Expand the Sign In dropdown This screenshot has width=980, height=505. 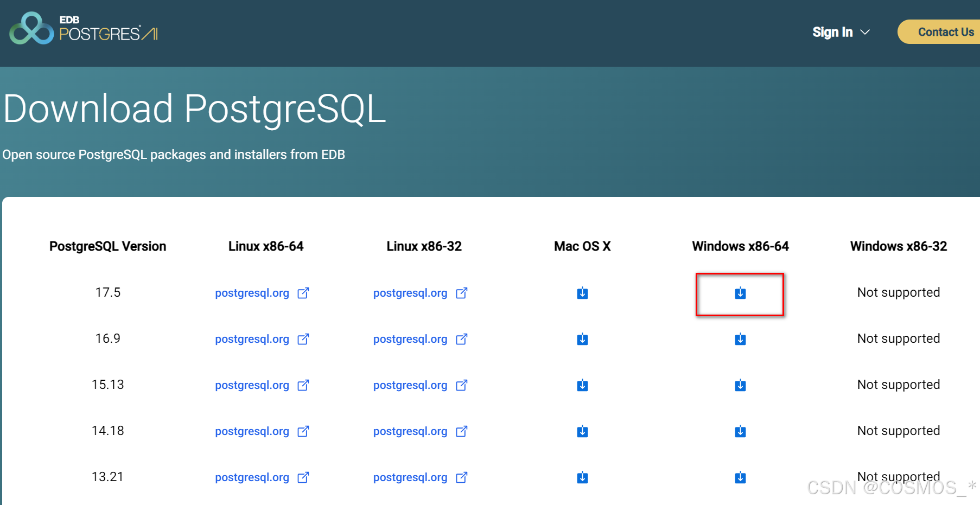pos(841,33)
